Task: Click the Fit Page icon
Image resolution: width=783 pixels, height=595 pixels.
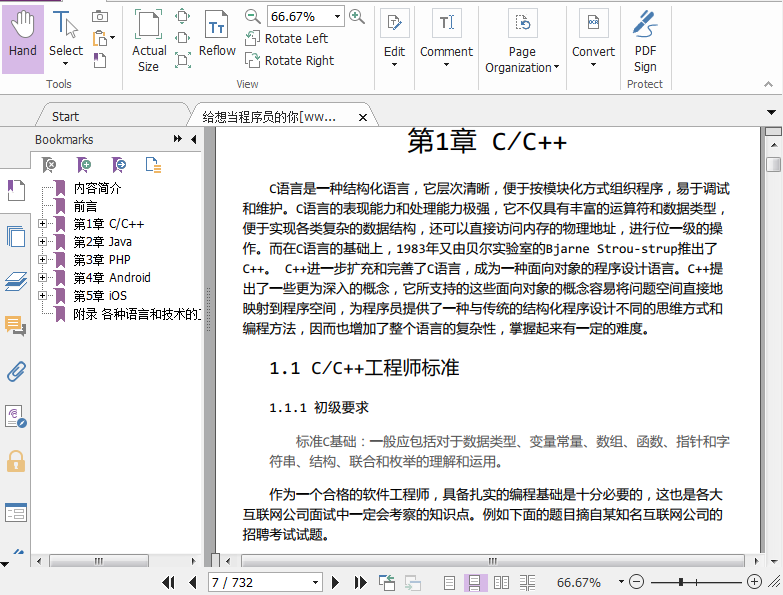Action: [182, 16]
